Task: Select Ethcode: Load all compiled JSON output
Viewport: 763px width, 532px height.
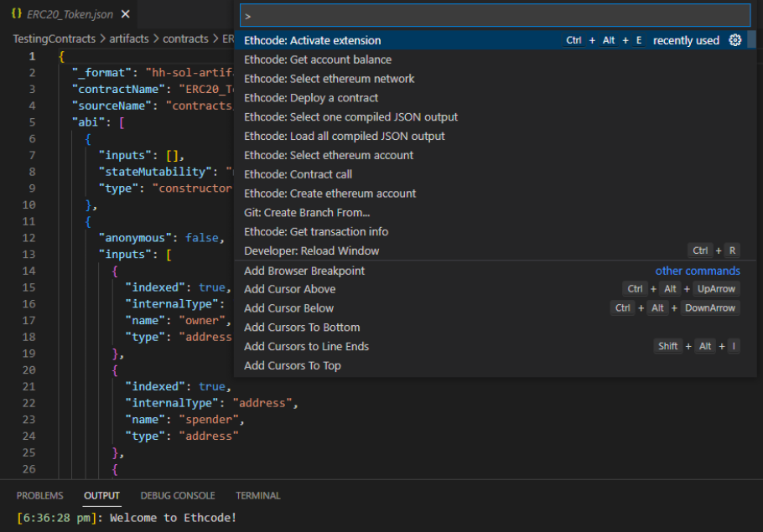Action: click(344, 137)
